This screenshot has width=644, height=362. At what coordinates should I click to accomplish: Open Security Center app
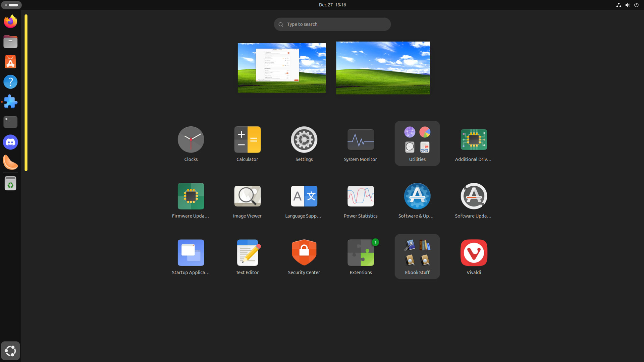point(304,257)
